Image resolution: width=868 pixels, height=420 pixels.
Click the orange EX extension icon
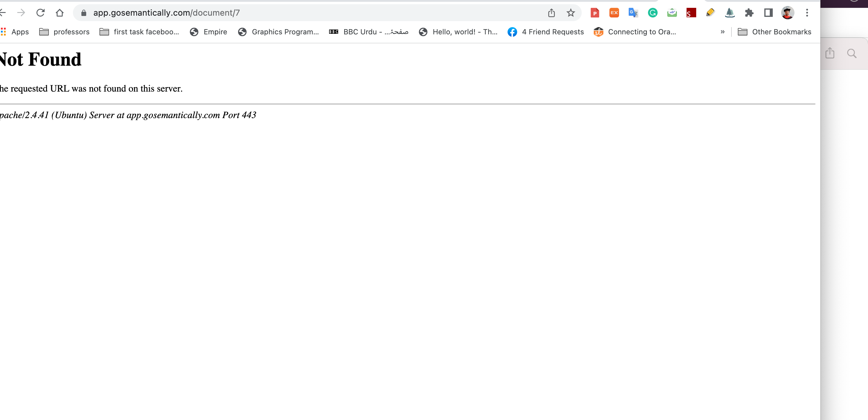[x=614, y=13]
